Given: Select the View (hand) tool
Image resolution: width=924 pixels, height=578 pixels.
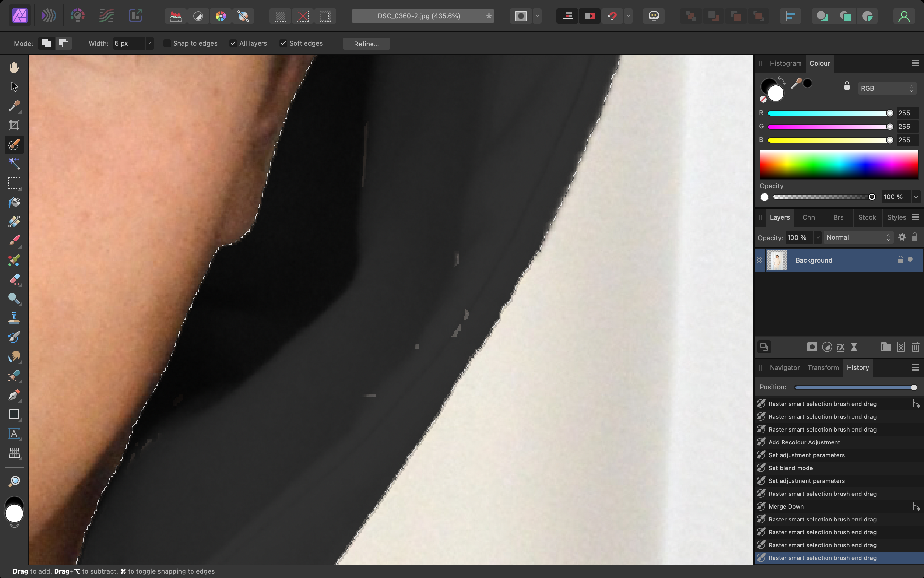Looking at the screenshot, I should tap(14, 68).
